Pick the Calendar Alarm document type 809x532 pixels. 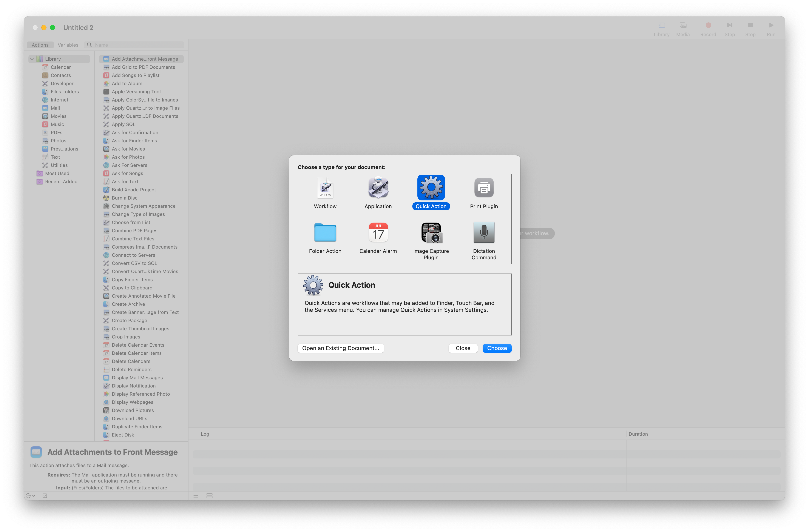pyautogui.click(x=378, y=233)
